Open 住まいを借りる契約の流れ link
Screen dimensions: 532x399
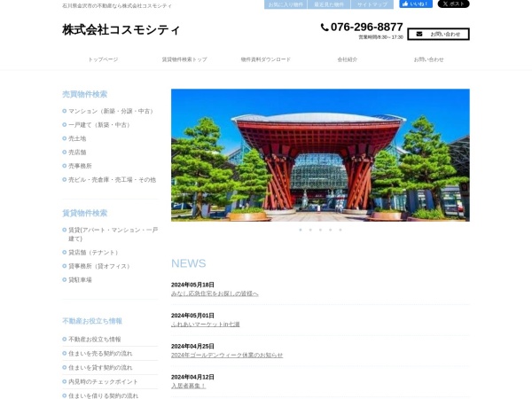[x=103, y=396]
